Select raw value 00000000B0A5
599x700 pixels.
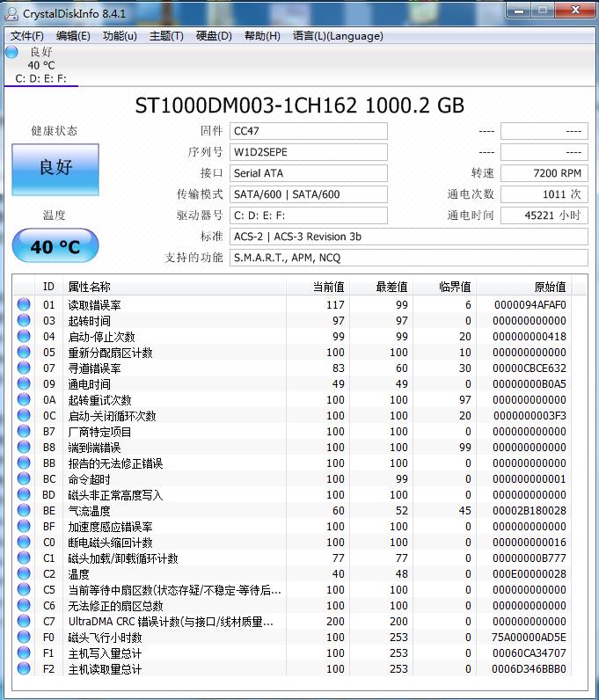coord(530,384)
